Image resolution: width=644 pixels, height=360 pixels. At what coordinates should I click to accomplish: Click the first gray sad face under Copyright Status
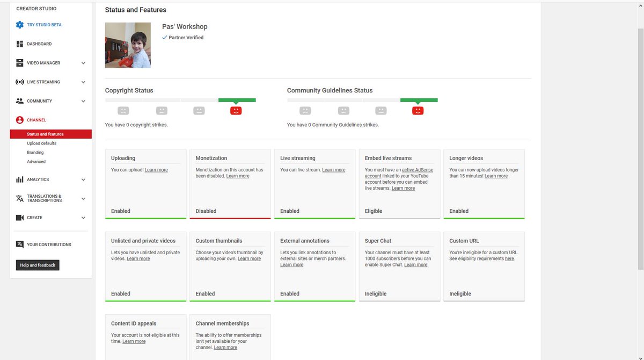pos(123,111)
